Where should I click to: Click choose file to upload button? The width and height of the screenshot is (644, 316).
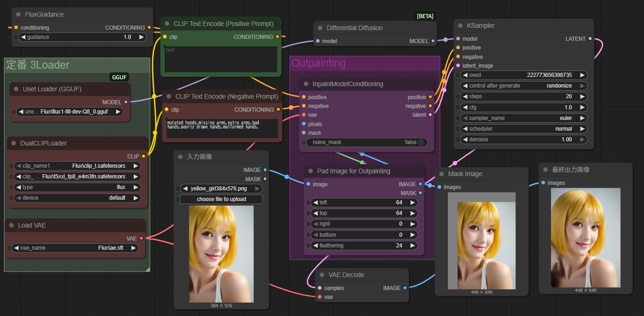coord(221,199)
